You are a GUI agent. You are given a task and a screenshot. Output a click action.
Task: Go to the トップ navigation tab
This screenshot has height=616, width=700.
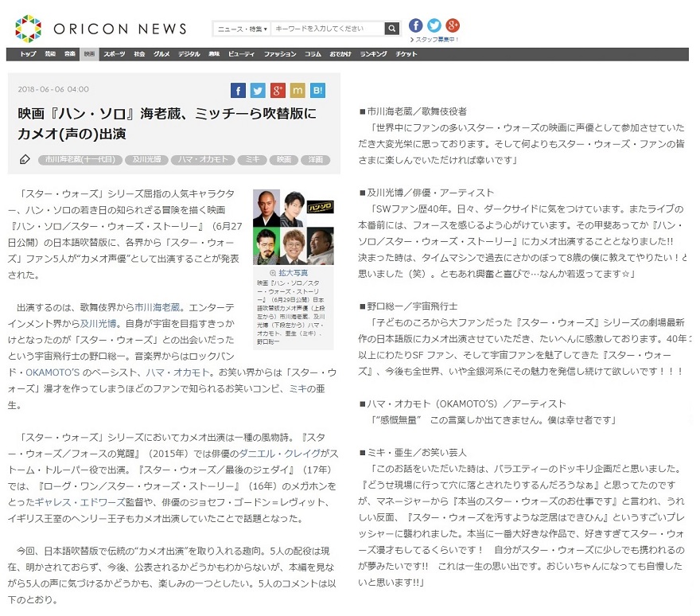coord(28,54)
